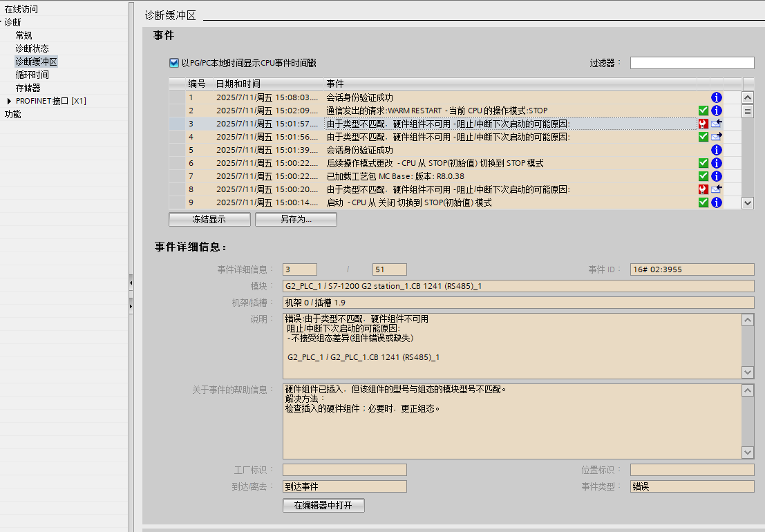Image resolution: width=765 pixels, height=532 pixels.
Task: Click the red wrench error icon in event row 8
Action: pyautogui.click(x=703, y=189)
